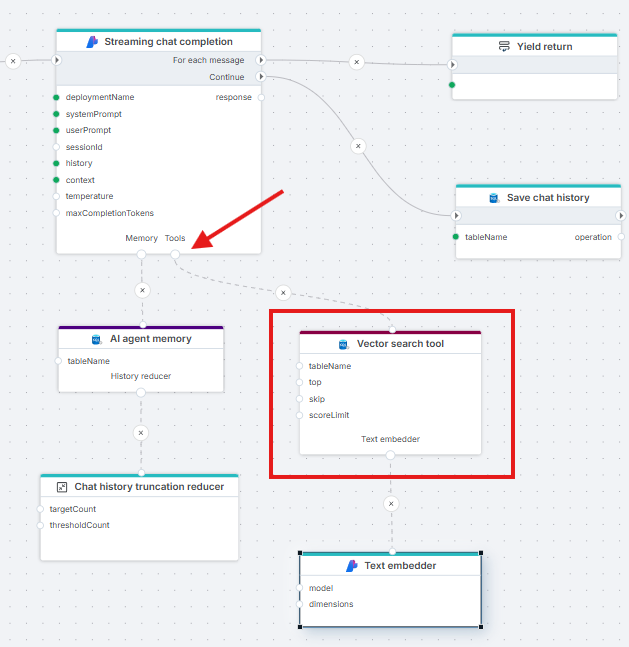
Task: Click the scoreLimit input port
Action: click(x=300, y=415)
